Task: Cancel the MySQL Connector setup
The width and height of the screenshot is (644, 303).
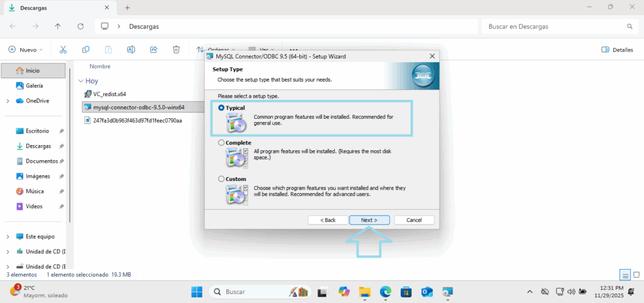Action: pos(414,220)
